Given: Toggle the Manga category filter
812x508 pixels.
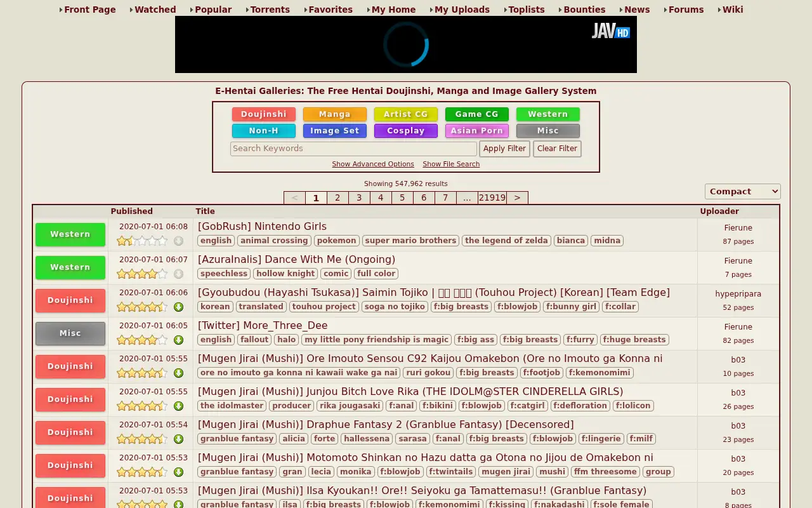Looking at the screenshot, I should (335, 114).
